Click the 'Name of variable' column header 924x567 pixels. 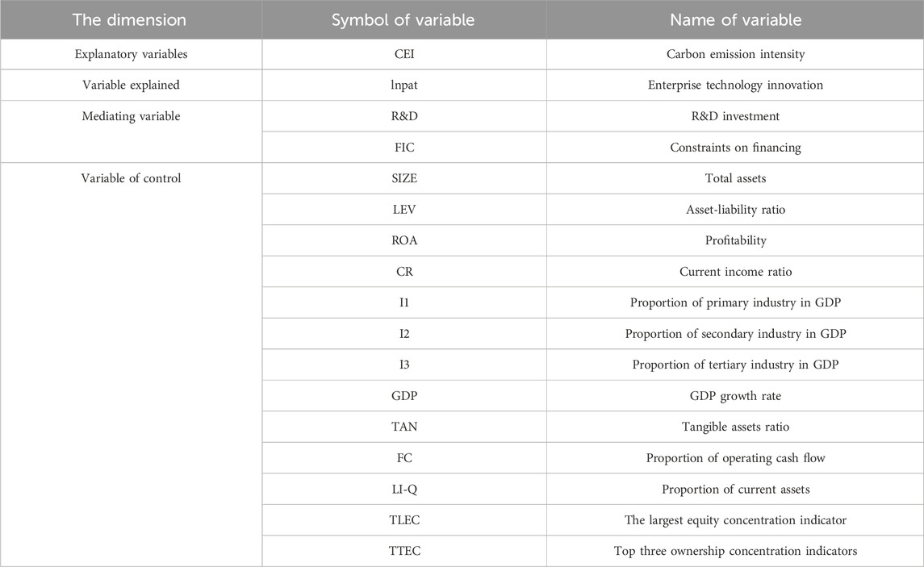coord(735,20)
